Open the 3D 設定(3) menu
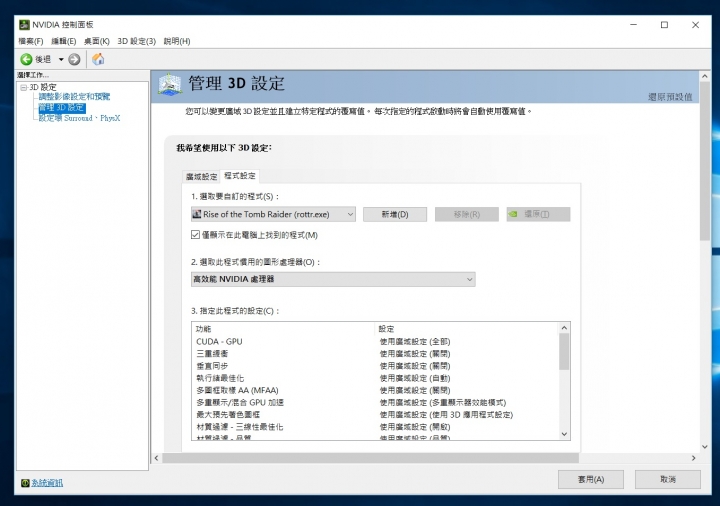The width and height of the screenshot is (720, 506). click(x=136, y=41)
